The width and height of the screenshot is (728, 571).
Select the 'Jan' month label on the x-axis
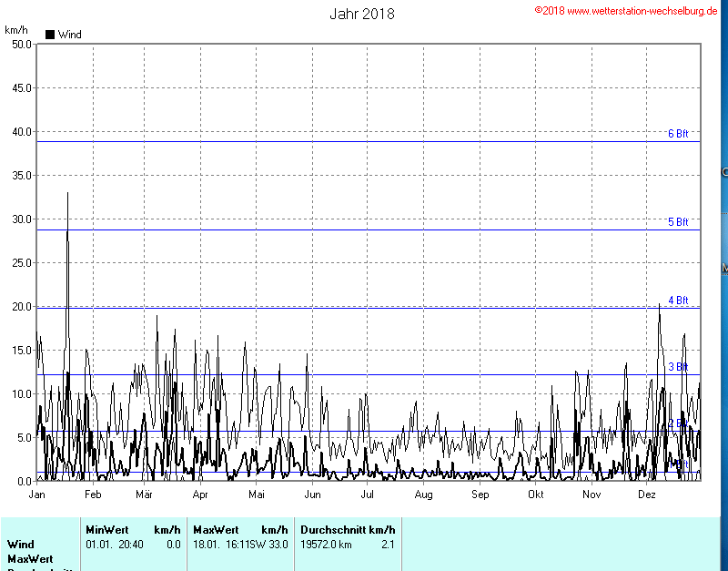37,495
